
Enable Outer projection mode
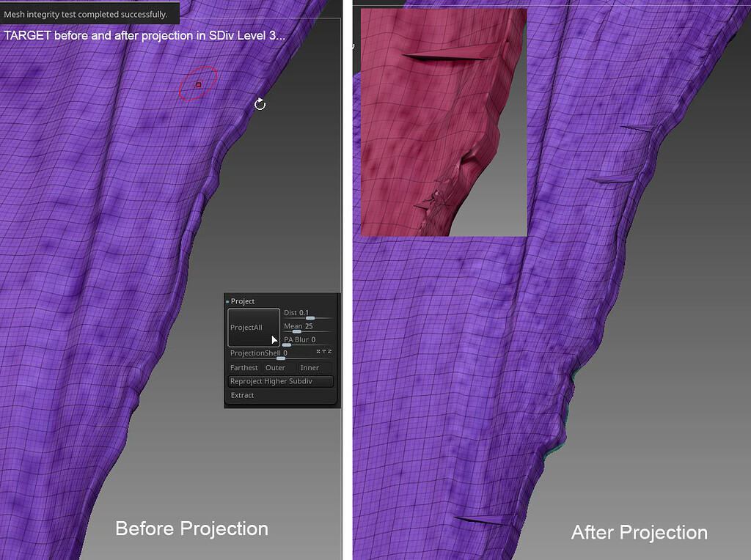[275, 368]
